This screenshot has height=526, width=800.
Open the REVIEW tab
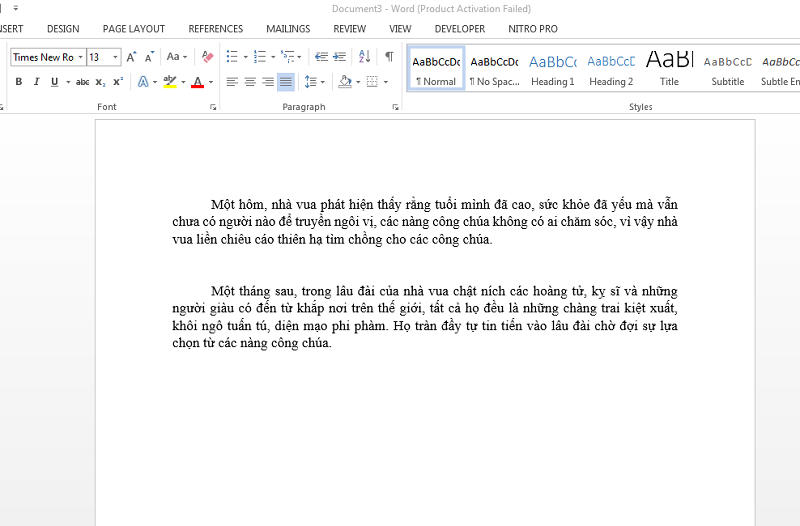pos(349,29)
